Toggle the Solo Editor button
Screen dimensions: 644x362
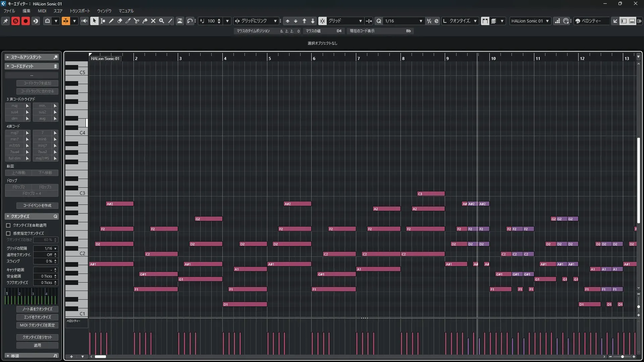point(15,21)
